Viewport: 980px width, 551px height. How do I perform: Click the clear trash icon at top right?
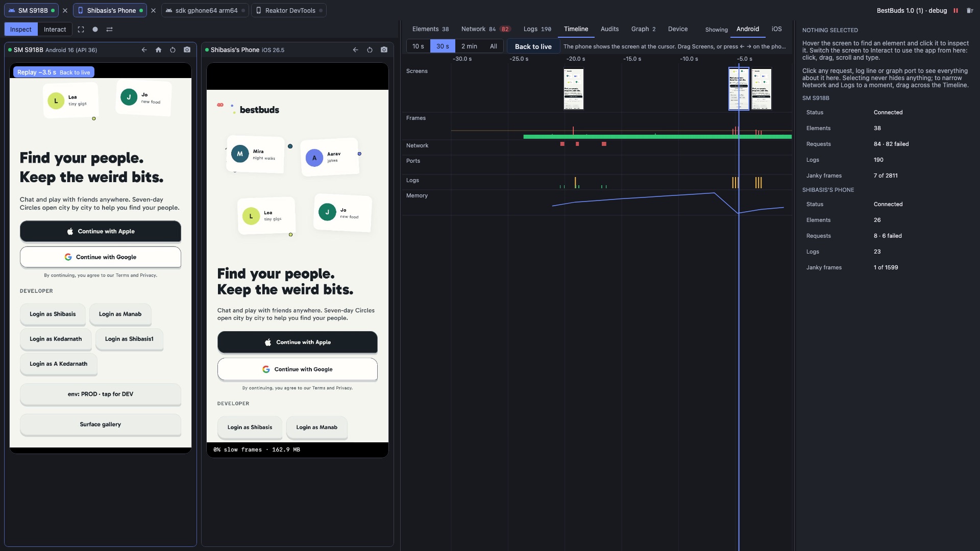(970, 11)
